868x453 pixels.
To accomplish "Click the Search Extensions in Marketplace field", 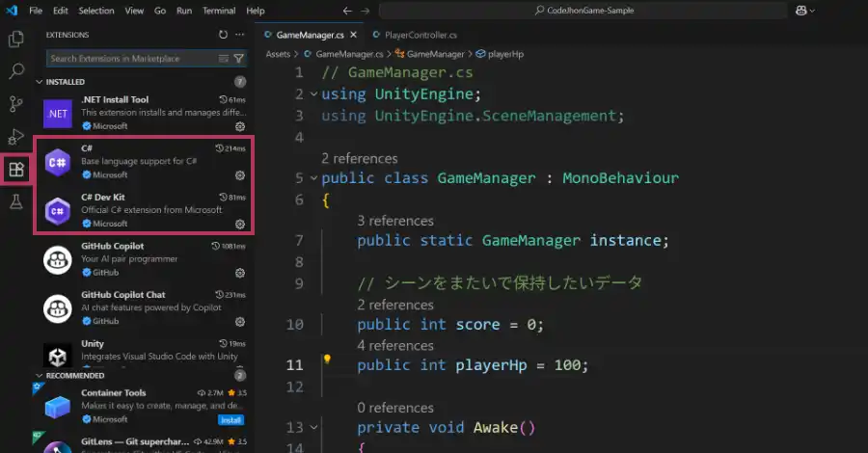I will pos(135,59).
